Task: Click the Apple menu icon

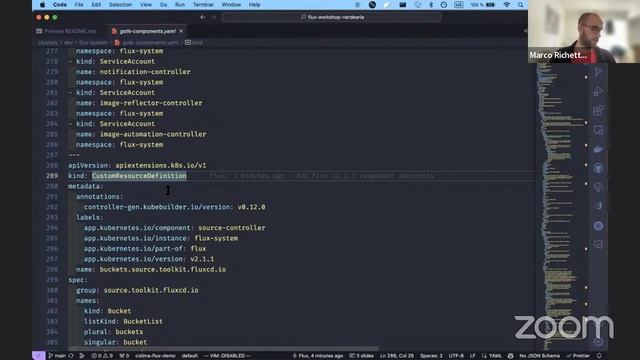Action: click(42, 5)
